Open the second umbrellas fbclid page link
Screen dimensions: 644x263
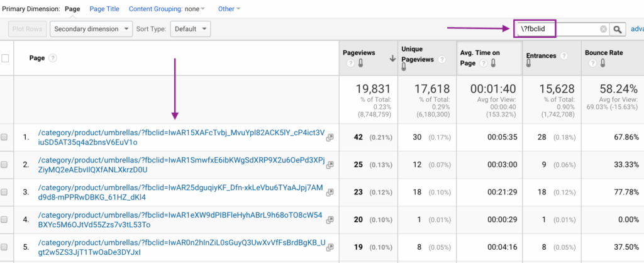click(x=181, y=165)
